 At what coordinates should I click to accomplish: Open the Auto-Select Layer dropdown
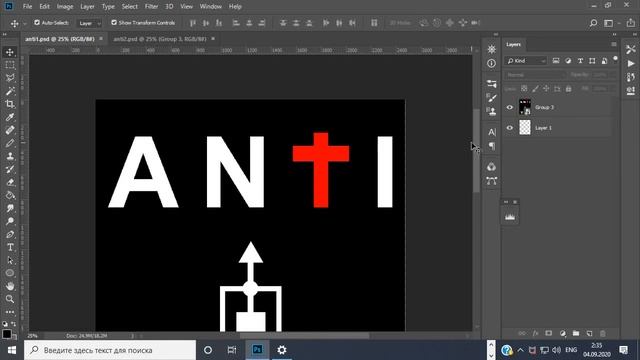[x=89, y=23]
